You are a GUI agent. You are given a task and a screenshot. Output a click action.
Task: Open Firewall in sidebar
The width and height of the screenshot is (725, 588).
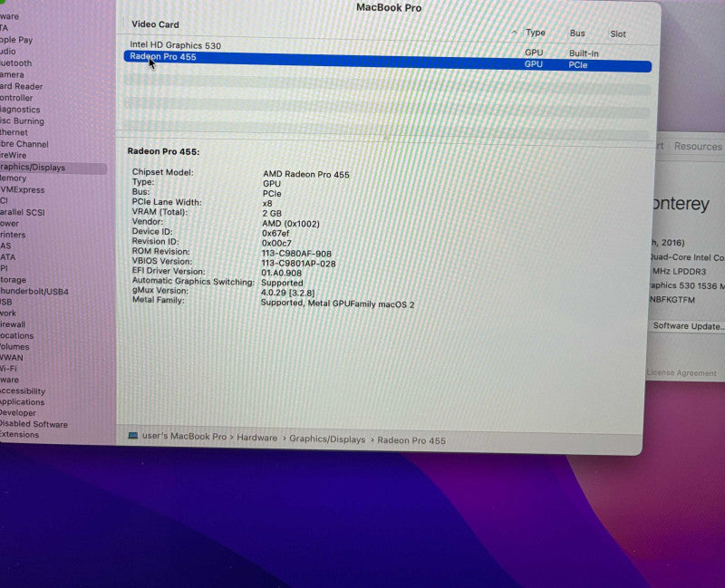13,324
